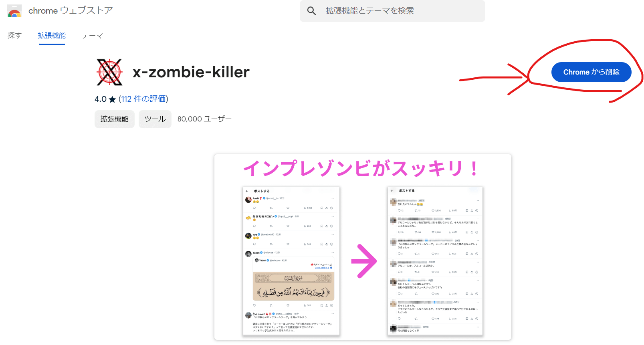Click the Chrome Web Store rainbow logo
Screen dimensions: 644x345
14,11
